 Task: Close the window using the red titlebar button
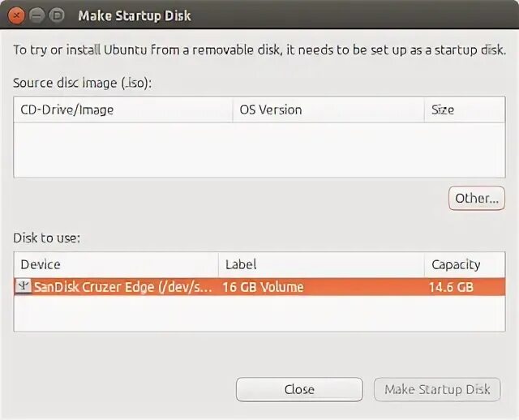click(x=18, y=15)
